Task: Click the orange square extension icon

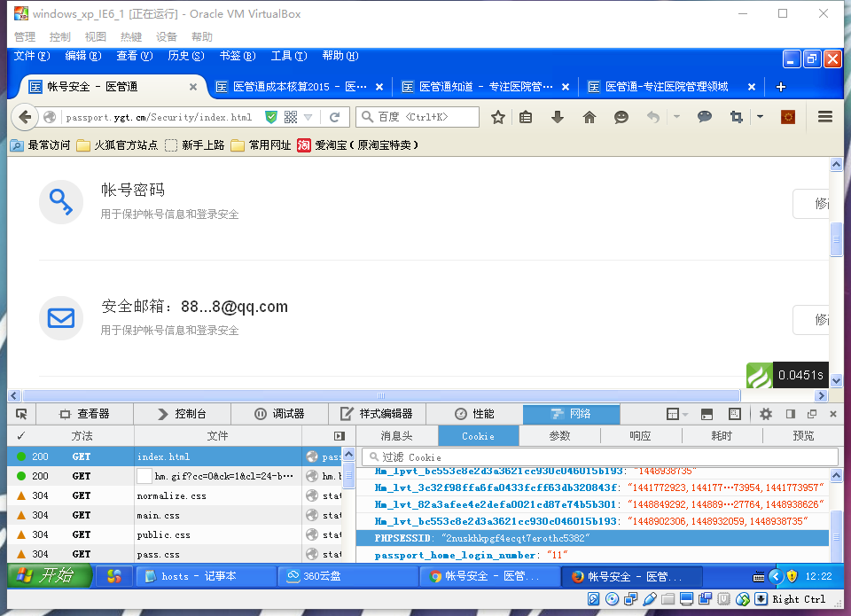Action: (787, 117)
